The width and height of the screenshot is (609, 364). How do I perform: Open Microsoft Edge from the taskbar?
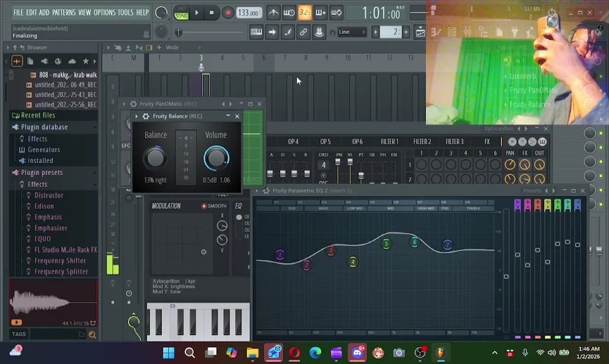[x=315, y=353]
